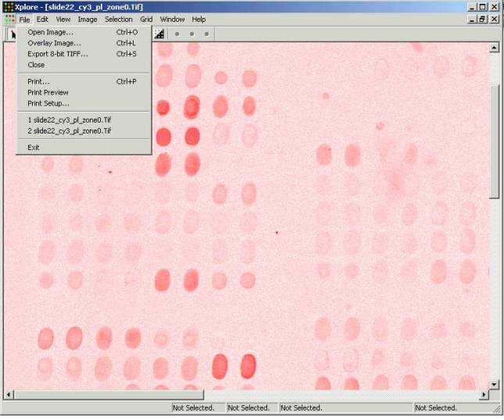
Task: Click the document icon beside File menu
Action: 10,20
